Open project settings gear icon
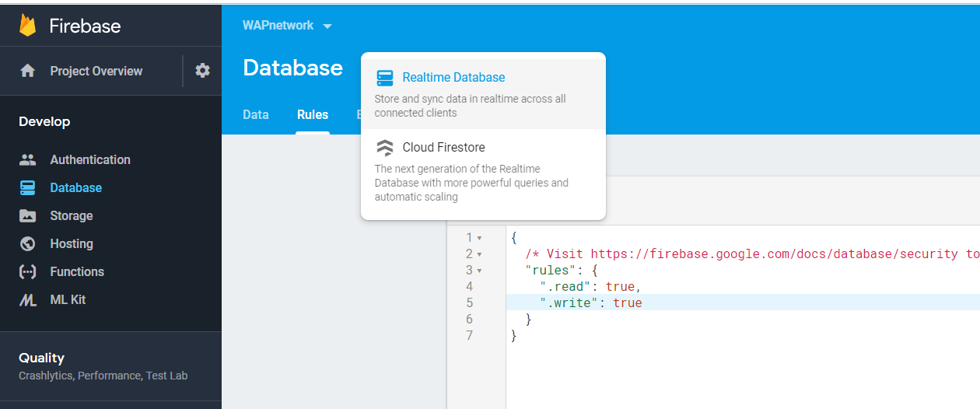This screenshot has height=409, width=980. coord(202,71)
